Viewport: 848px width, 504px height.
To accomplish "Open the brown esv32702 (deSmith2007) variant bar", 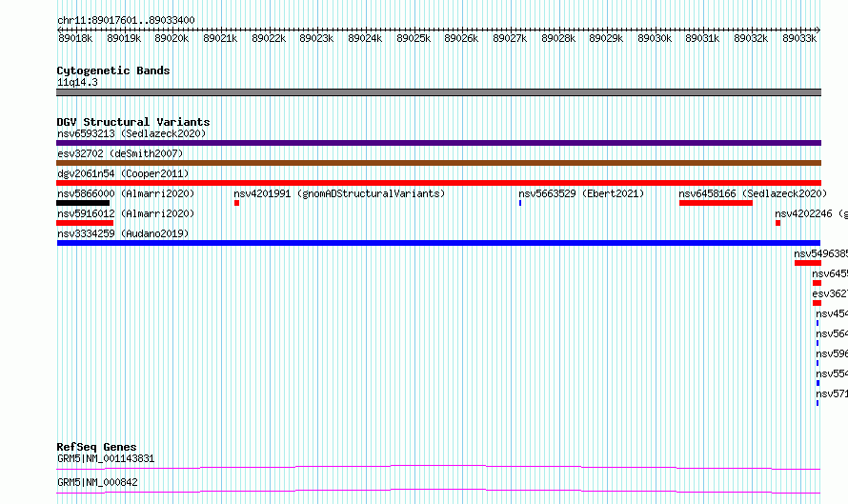I will tap(438, 163).
